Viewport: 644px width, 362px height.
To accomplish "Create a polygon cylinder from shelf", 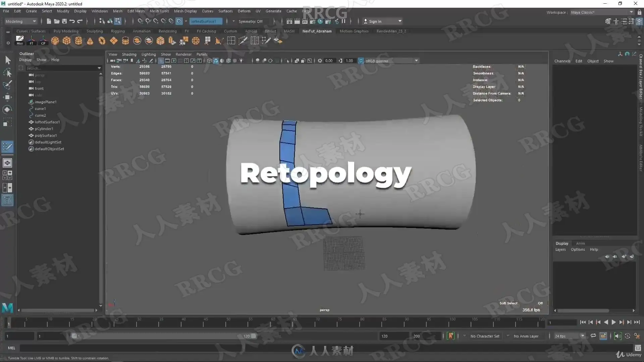I will pos(78,41).
